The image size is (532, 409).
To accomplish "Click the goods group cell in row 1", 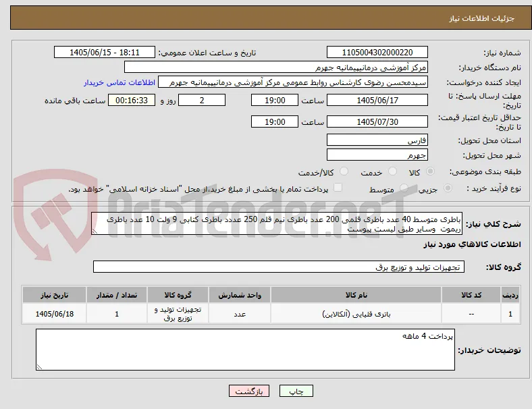I will [x=178, y=314].
